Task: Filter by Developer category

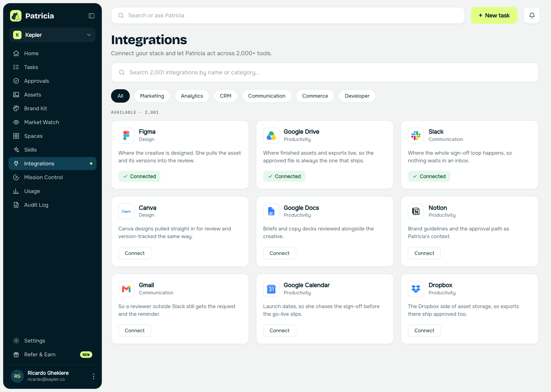Action: coord(357,96)
